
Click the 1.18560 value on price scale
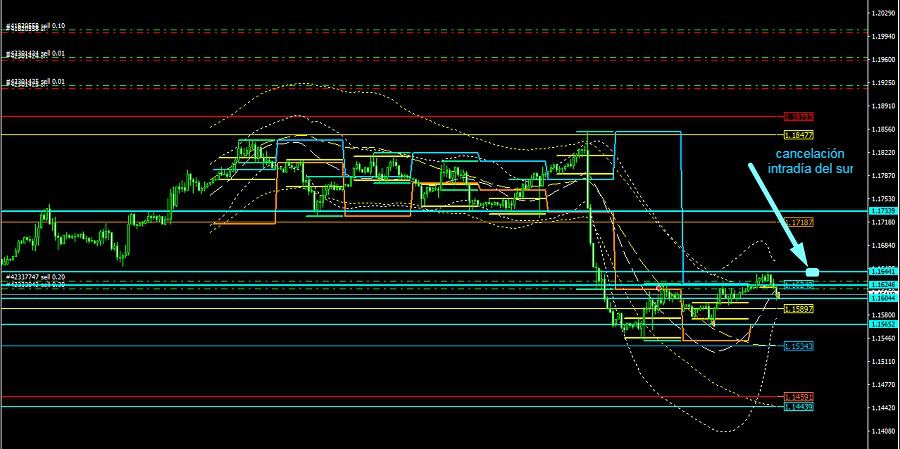[883, 129]
